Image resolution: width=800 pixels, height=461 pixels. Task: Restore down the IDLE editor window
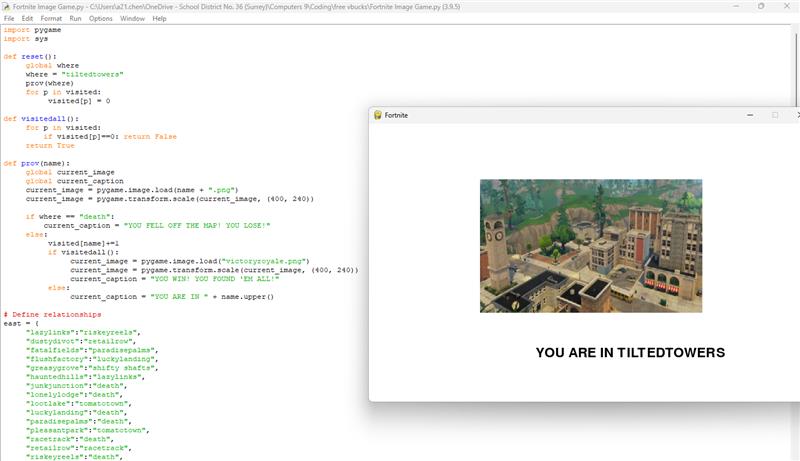761,6
